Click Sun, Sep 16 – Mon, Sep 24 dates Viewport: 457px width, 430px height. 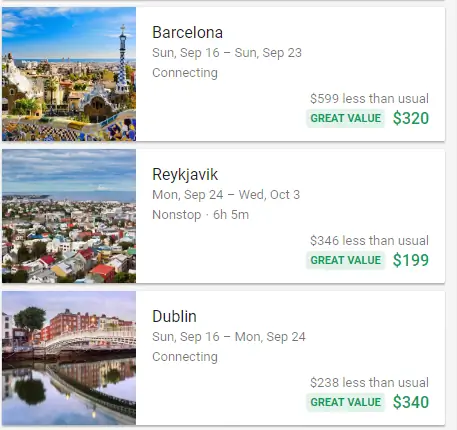point(229,337)
